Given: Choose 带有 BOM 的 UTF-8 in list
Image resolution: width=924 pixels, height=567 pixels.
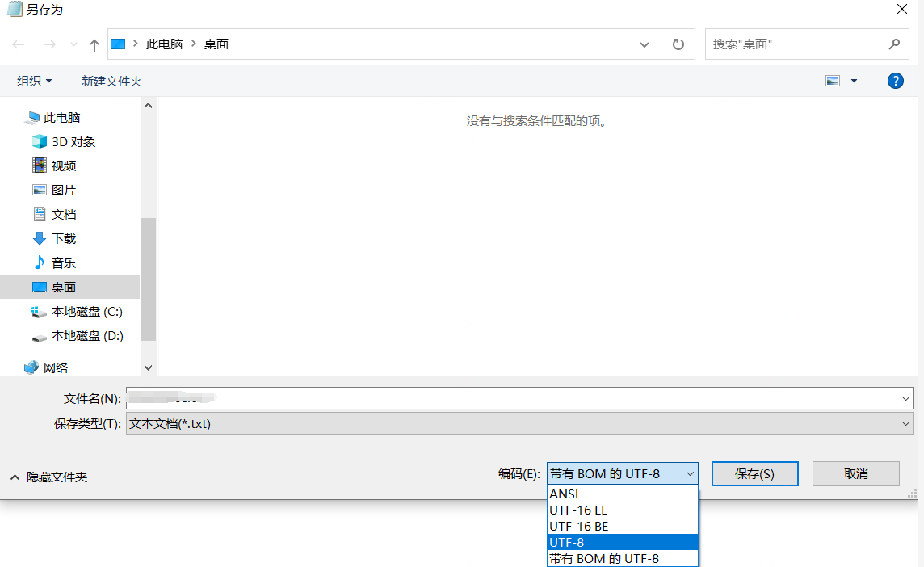Looking at the screenshot, I should (x=623, y=558).
